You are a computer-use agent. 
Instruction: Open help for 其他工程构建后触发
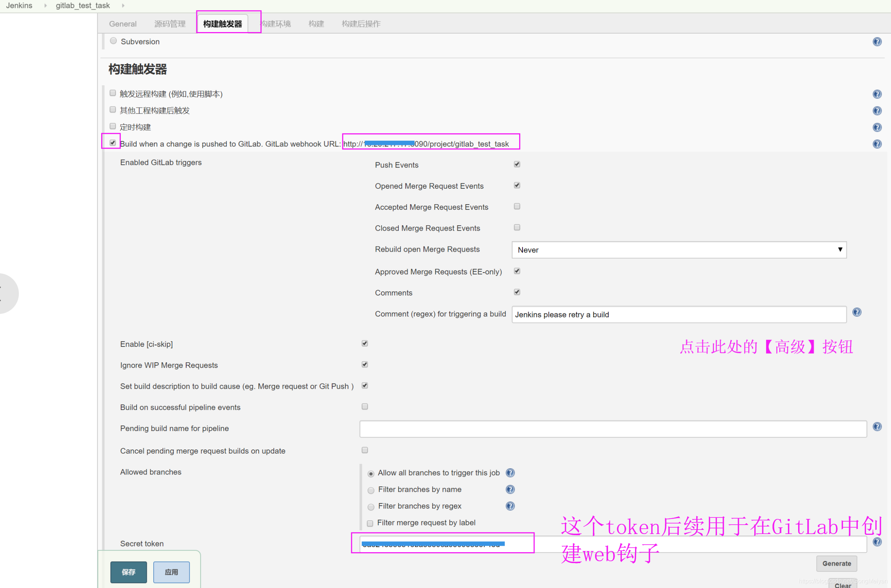[877, 111]
